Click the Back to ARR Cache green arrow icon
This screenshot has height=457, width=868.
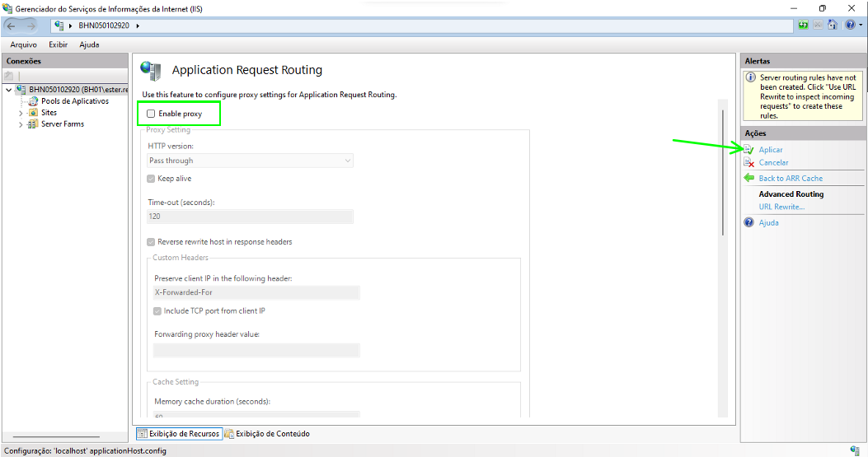(x=748, y=178)
